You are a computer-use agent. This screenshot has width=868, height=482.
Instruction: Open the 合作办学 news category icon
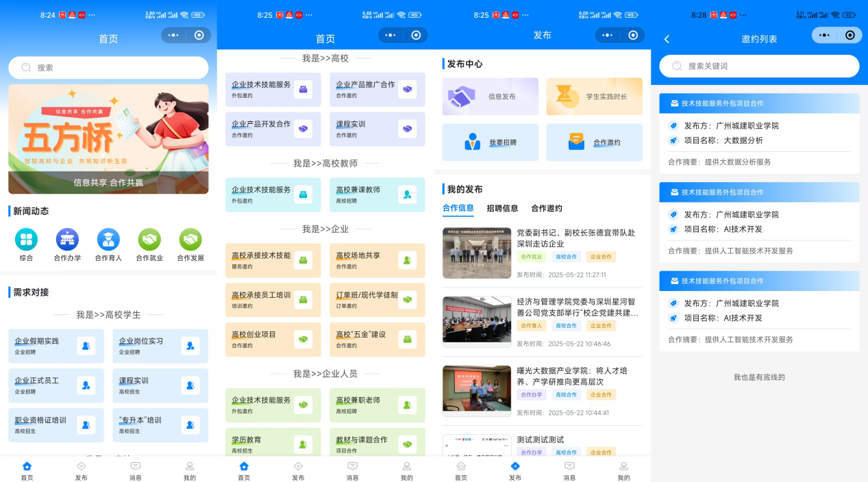pyautogui.click(x=67, y=240)
